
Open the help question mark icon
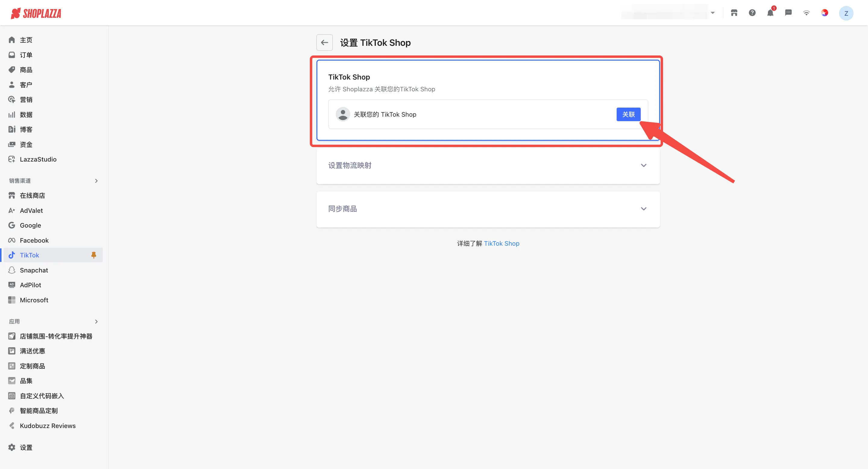752,13
